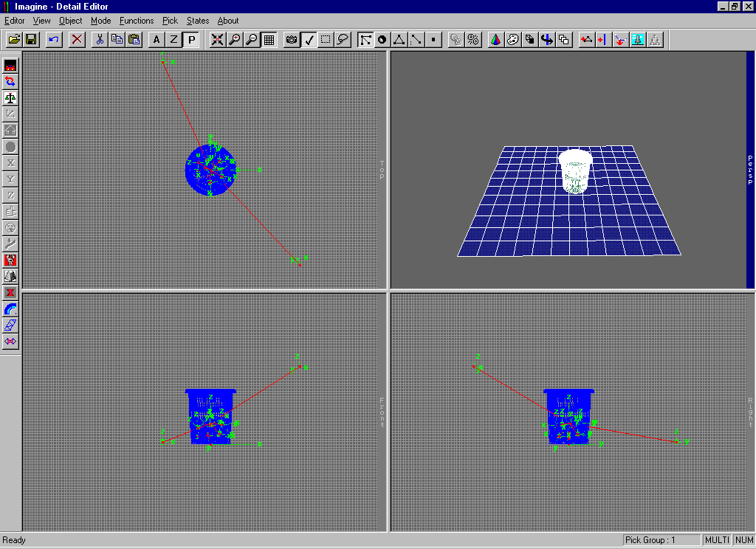
Task: Cut selection with the scissors icon
Action: pos(99,40)
